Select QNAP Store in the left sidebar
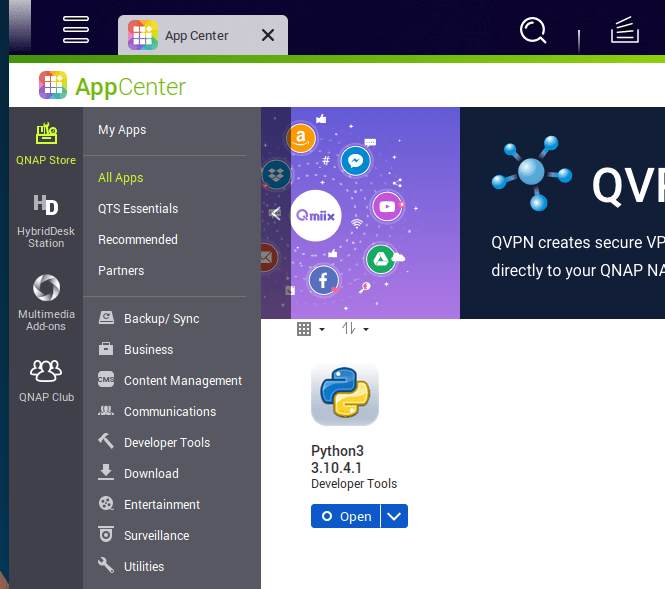 [x=46, y=144]
